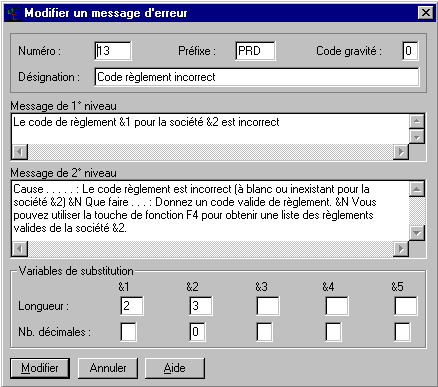Click the "&1" column header
The width and height of the screenshot is (438, 387).
(x=124, y=287)
